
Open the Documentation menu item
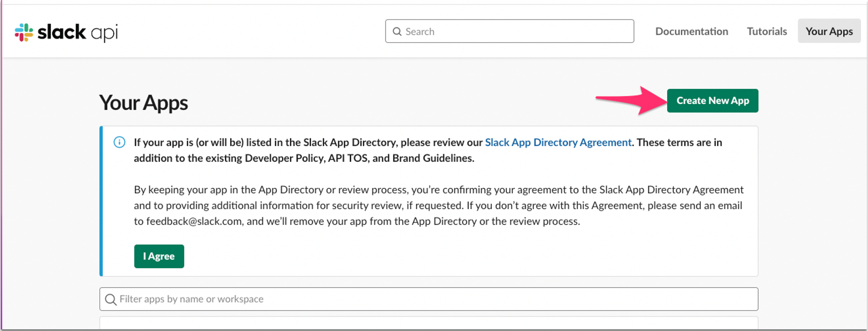(x=691, y=31)
